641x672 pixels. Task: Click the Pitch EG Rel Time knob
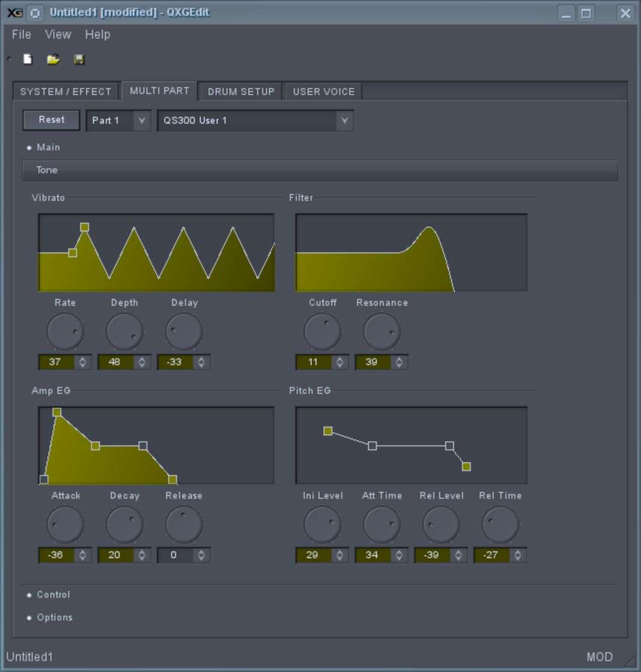point(500,524)
